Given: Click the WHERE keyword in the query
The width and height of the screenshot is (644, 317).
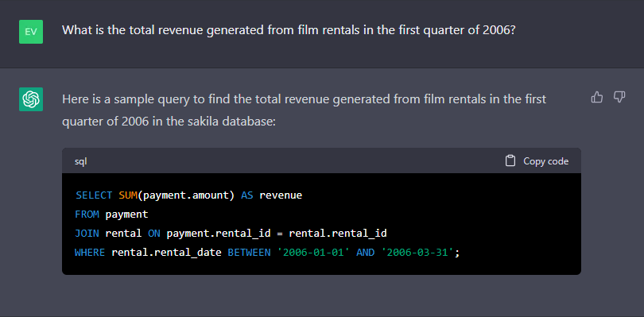Looking at the screenshot, I should pyautogui.click(x=90, y=253).
